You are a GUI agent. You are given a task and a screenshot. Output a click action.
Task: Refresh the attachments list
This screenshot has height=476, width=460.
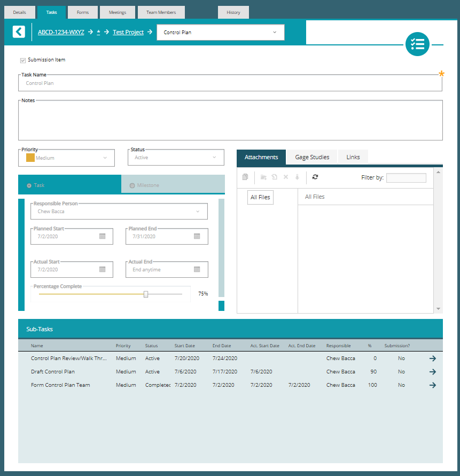tap(316, 177)
